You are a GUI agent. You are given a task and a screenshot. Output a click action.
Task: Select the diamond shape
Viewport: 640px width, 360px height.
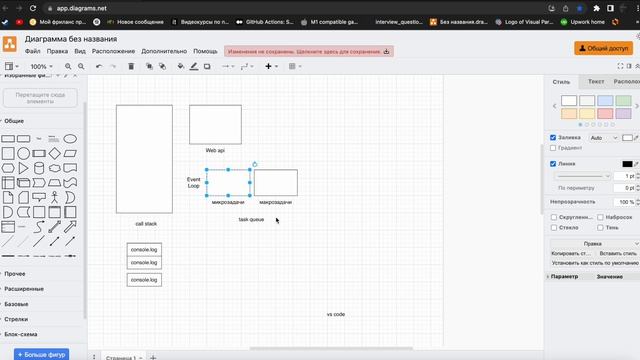pyautogui.click(x=54, y=153)
